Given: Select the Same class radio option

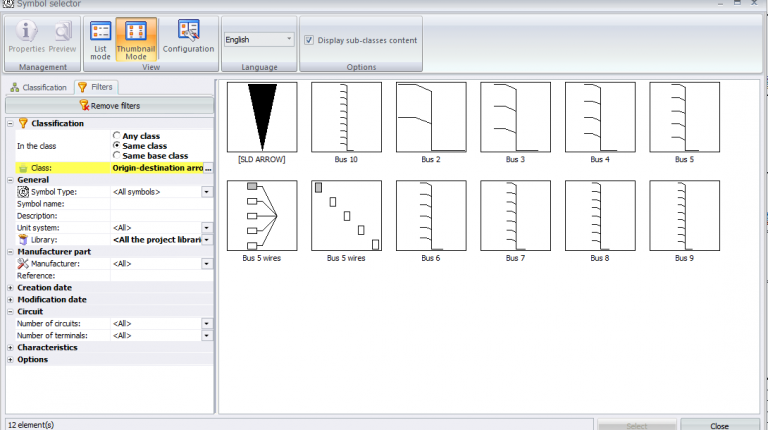Looking at the screenshot, I should click(117, 145).
